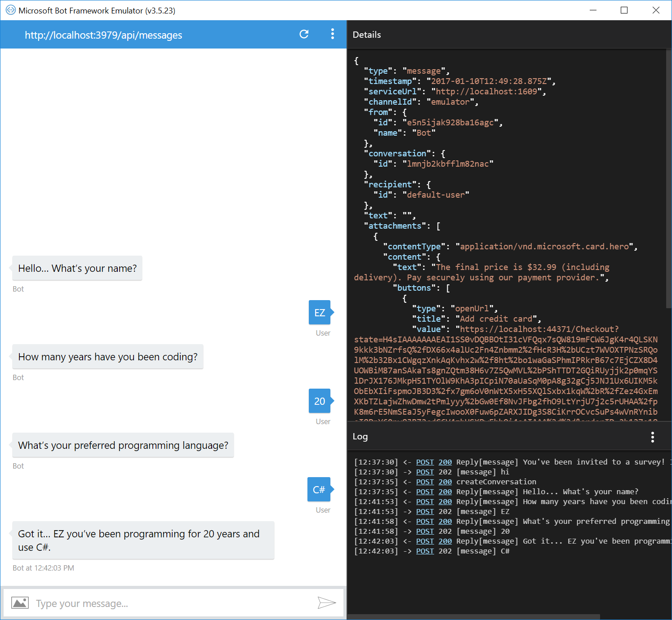Click the endpoint URL address field
The image size is (672, 620).
103,35
